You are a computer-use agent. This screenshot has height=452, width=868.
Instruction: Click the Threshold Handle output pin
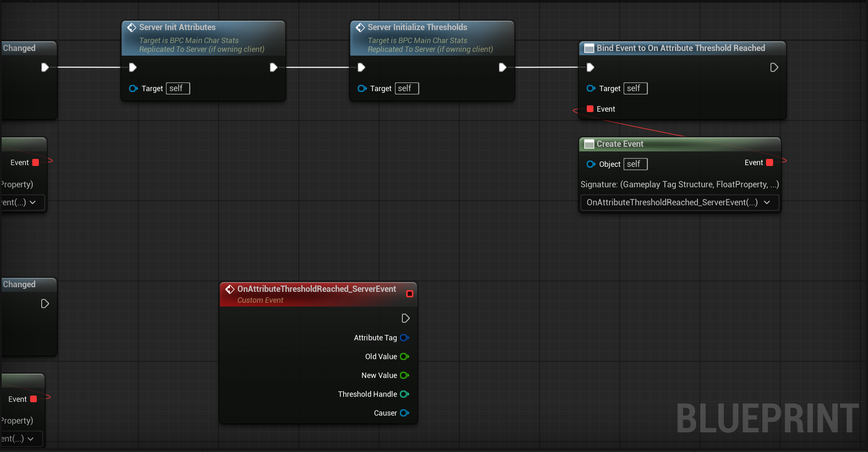pyautogui.click(x=404, y=394)
